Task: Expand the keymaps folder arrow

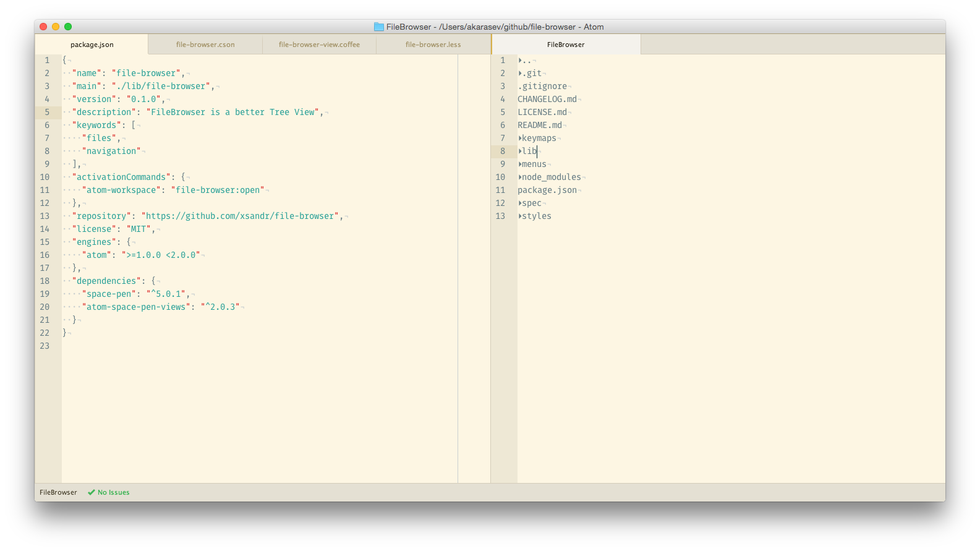Action: [520, 138]
